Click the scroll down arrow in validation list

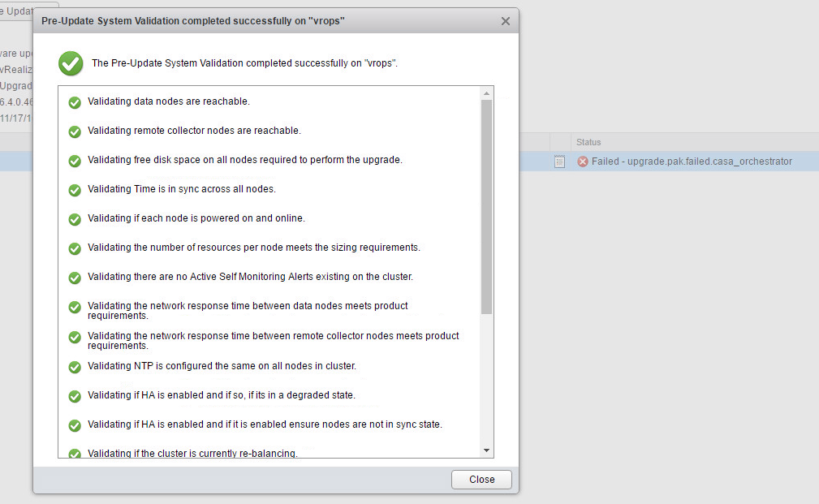[x=486, y=450]
